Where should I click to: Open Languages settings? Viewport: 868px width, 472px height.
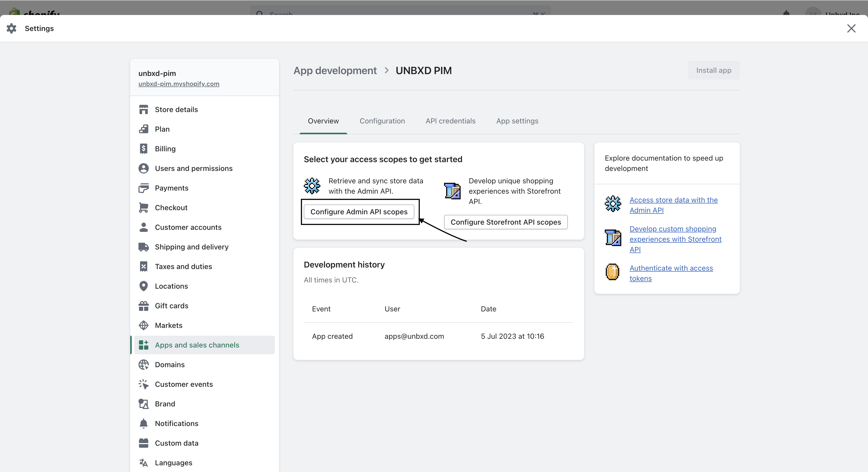(x=204, y=462)
